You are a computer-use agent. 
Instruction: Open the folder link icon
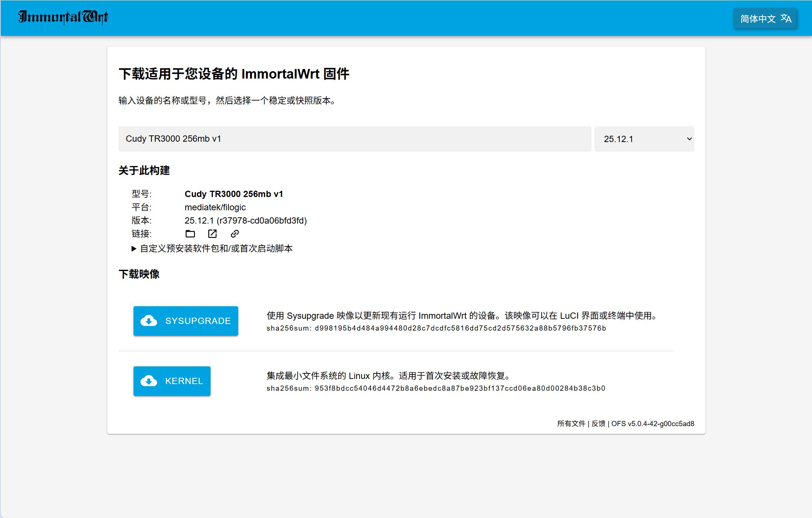click(x=190, y=234)
